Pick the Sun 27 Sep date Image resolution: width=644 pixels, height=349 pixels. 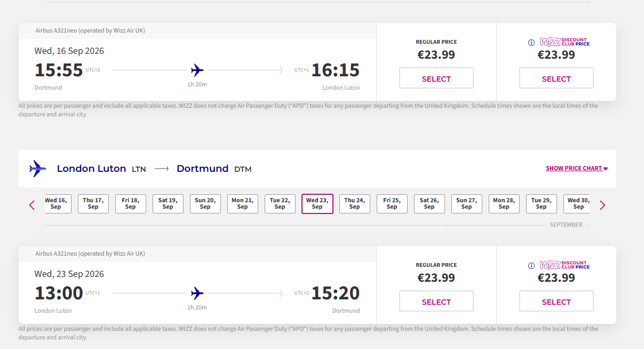click(467, 204)
